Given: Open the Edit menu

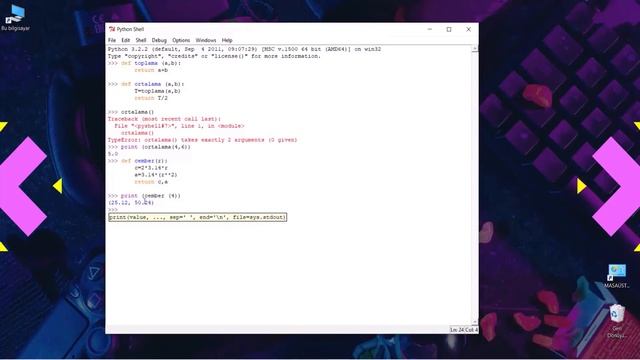Looking at the screenshot, I should point(125,40).
